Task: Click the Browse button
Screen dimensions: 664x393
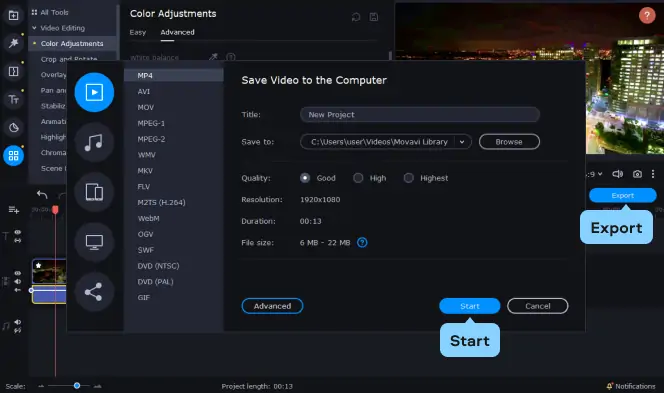Action: pyautogui.click(x=509, y=142)
